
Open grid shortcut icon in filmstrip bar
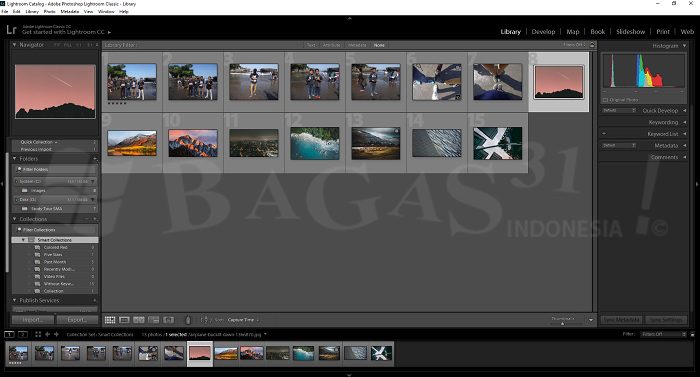pyautogui.click(x=38, y=334)
